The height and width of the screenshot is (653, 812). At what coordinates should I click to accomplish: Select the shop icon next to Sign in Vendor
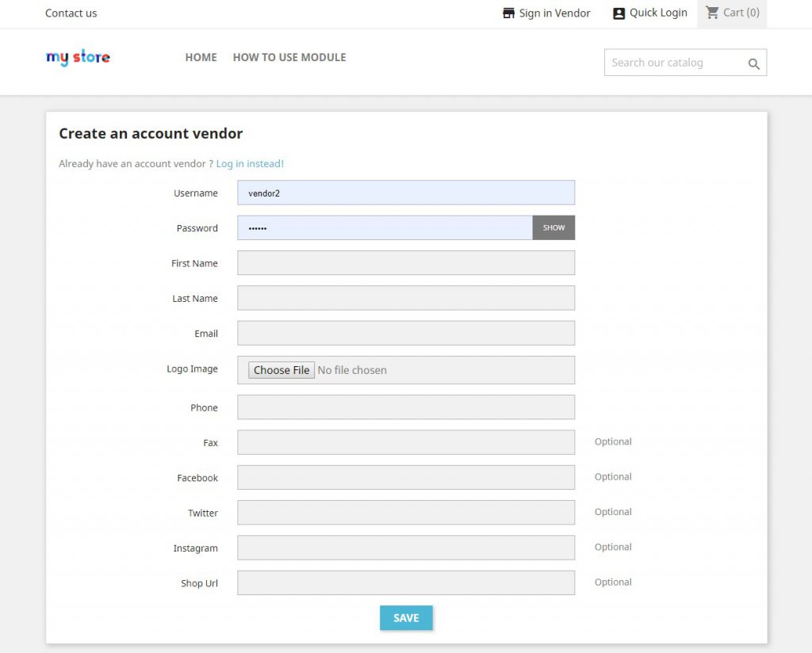point(507,13)
